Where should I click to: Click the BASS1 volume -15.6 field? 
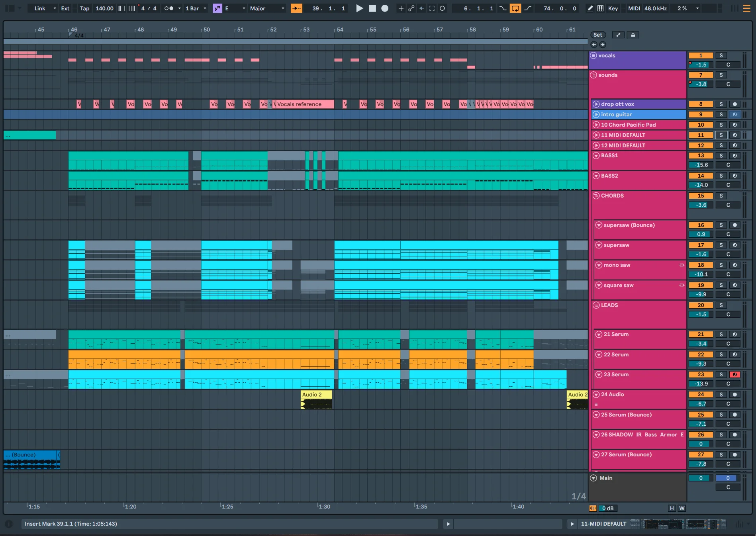coord(701,165)
